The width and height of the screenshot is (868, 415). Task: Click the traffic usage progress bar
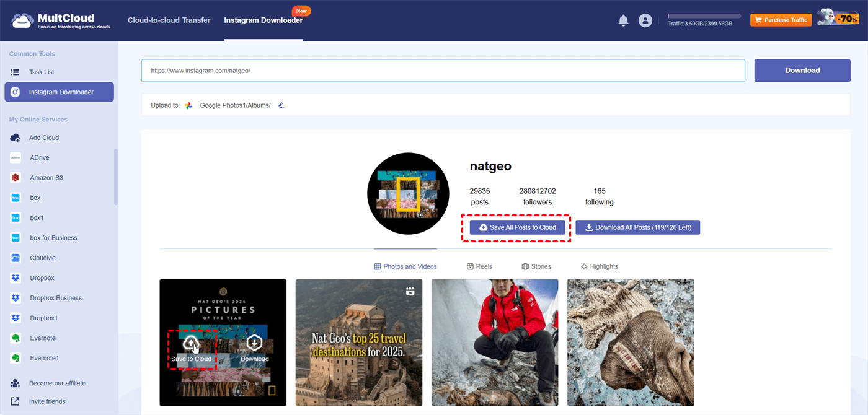click(x=704, y=16)
